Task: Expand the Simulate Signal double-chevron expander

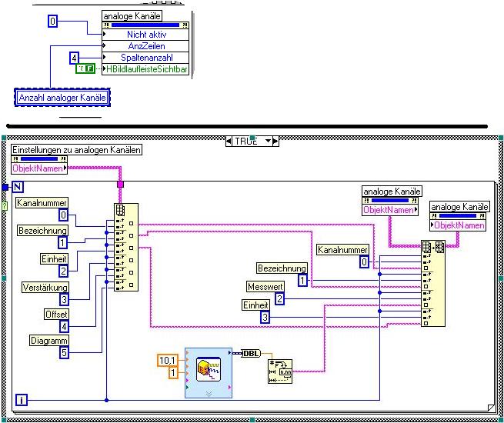Action: [209, 393]
